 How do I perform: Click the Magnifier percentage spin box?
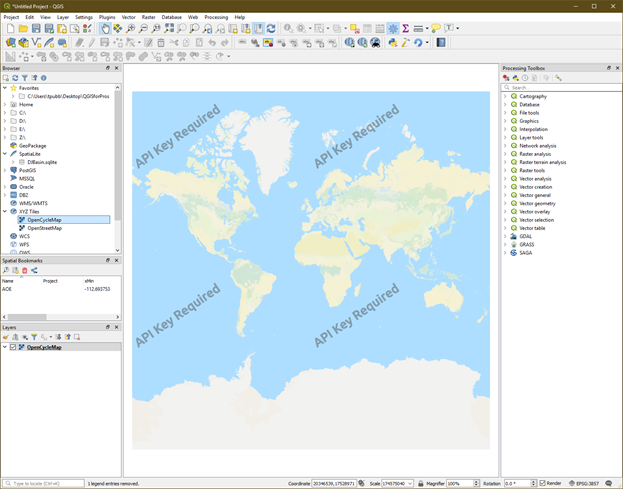pos(463,483)
